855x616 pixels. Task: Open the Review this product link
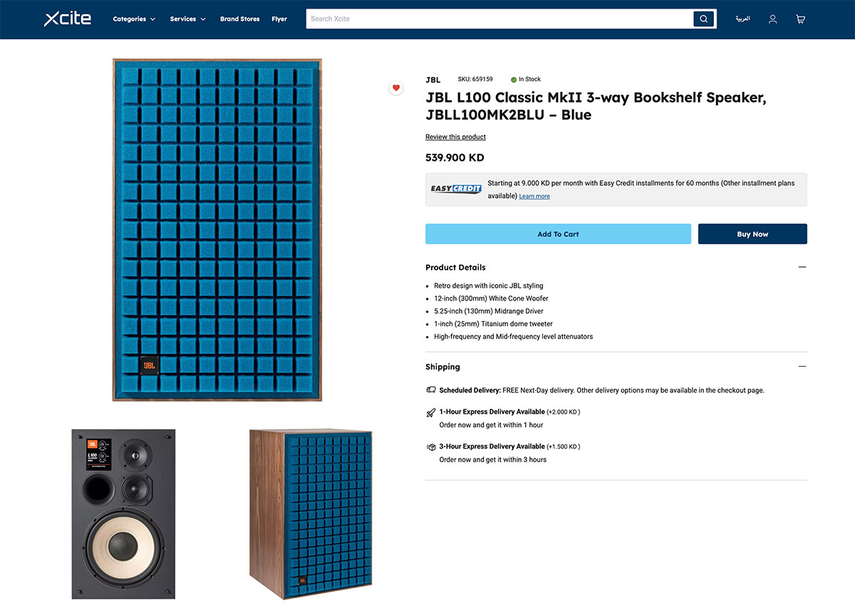[455, 137]
